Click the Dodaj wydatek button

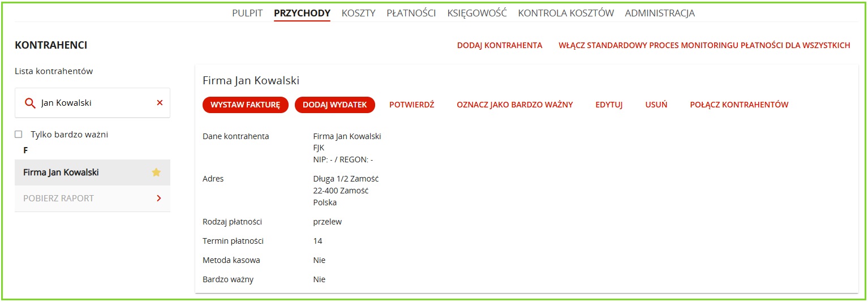pyautogui.click(x=335, y=105)
